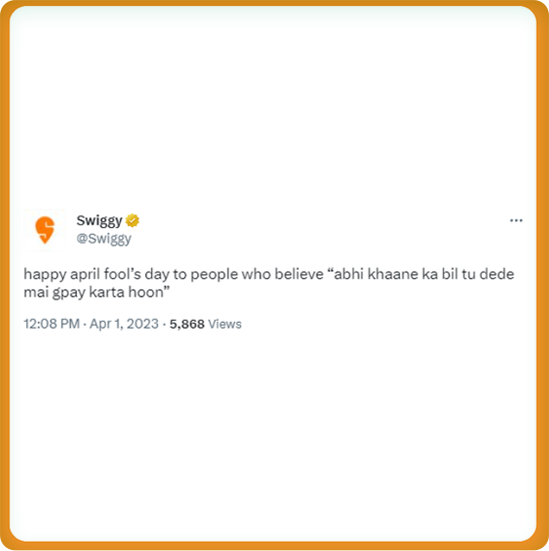Click the gold verified badge beside Swiggy

click(x=133, y=220)
